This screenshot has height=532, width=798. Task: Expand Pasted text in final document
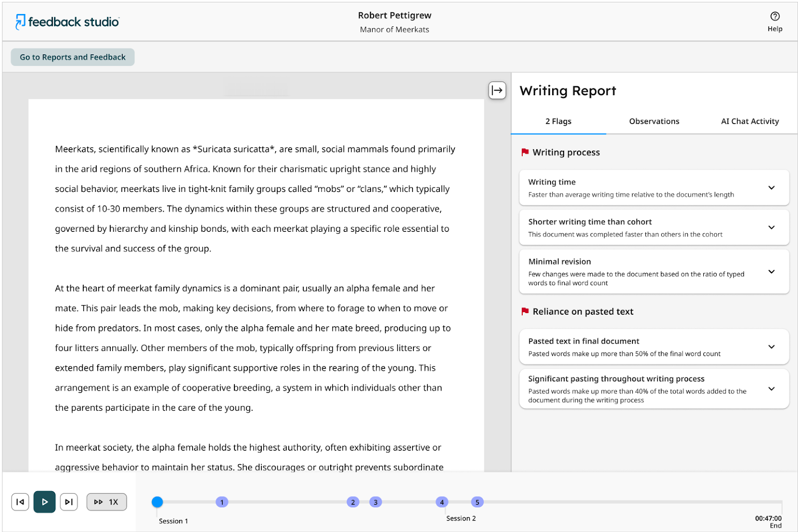tap(654, 347)
